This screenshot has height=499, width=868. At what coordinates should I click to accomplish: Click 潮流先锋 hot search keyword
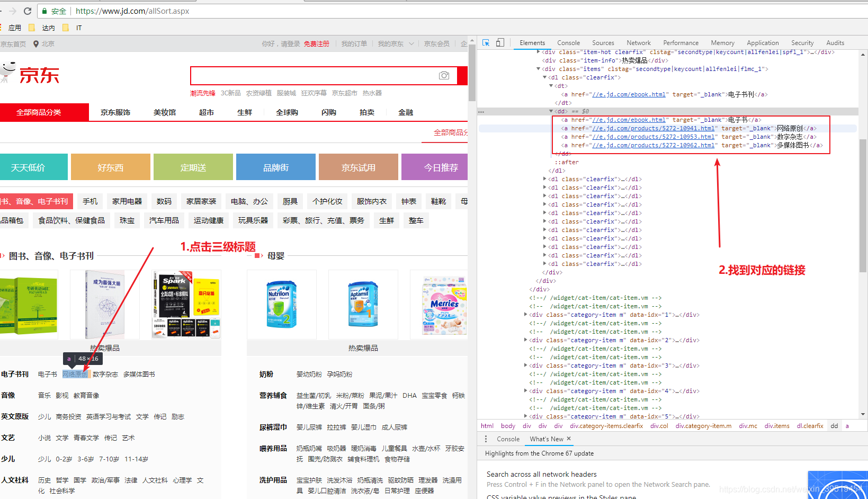click(203, 93)
